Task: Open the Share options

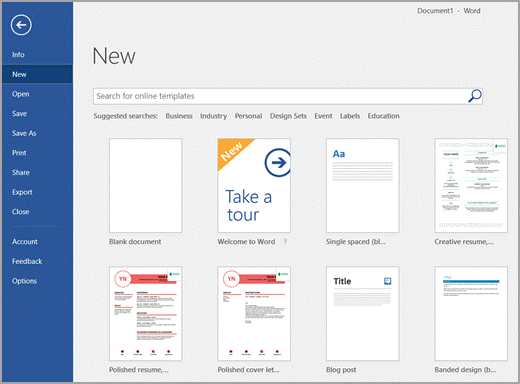Action: pyautogui.click(x=21, y=173)
